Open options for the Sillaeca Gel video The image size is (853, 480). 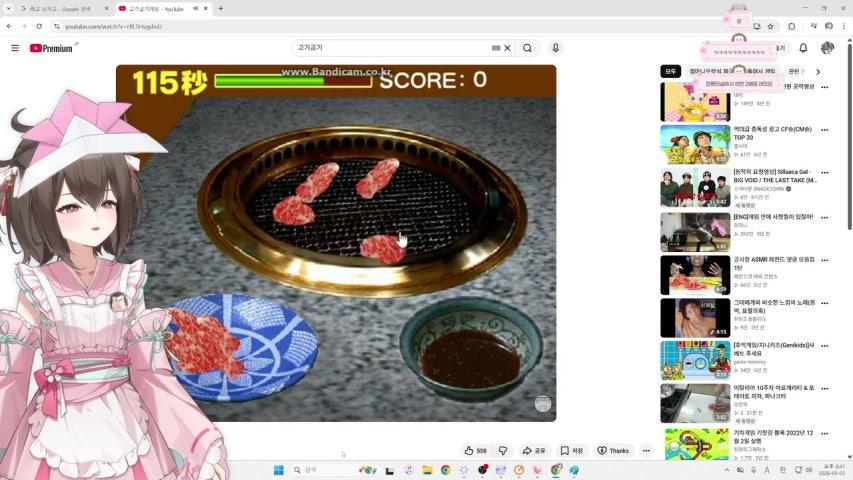(825, 173)
